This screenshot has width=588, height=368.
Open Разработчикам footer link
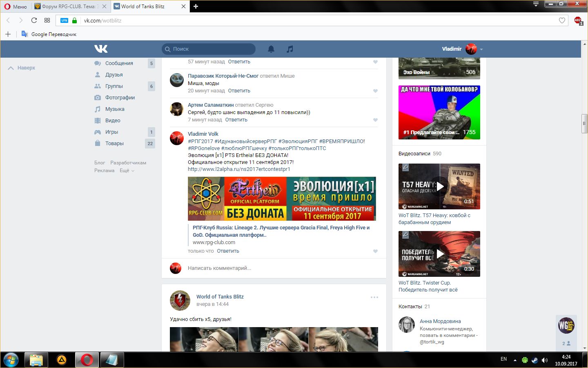coord(128,163)
